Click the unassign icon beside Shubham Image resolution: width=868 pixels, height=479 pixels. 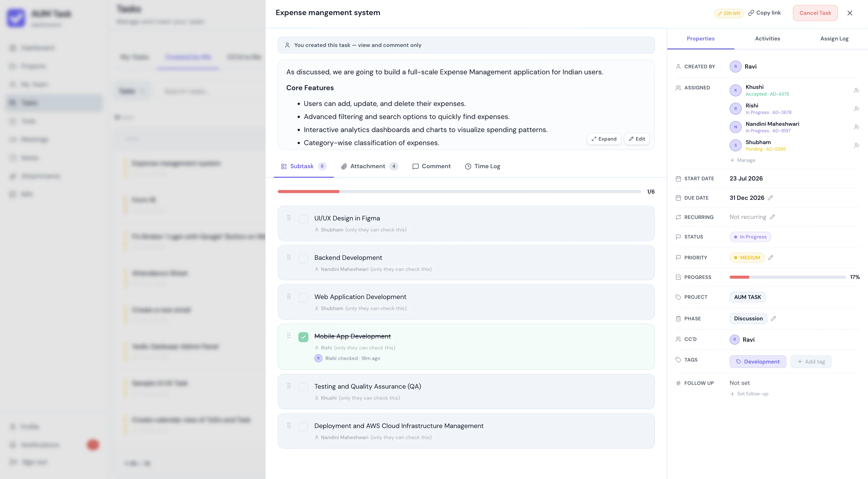pyautogui.click(x=856, y=146)
